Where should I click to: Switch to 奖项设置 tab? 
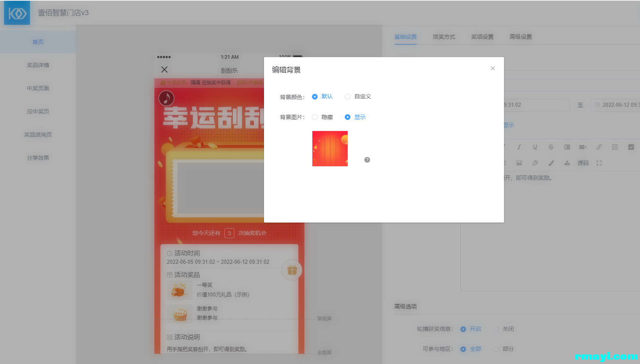click(482, 37)
